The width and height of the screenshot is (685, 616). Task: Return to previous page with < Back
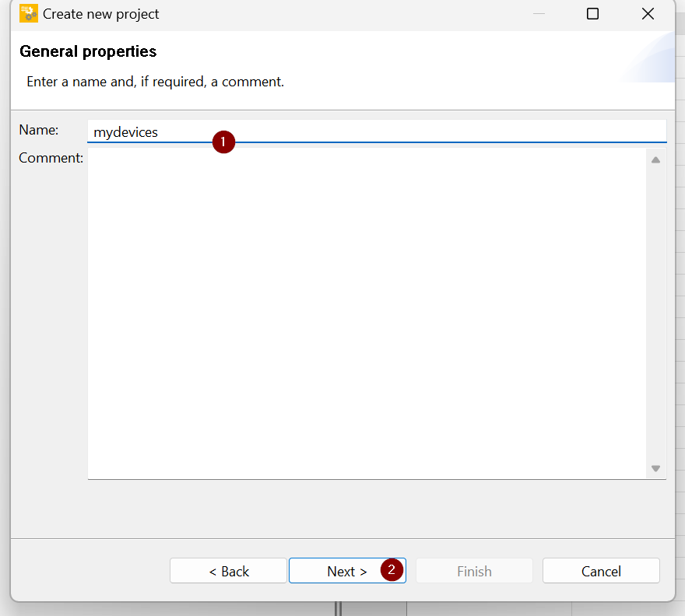(228, 571)
